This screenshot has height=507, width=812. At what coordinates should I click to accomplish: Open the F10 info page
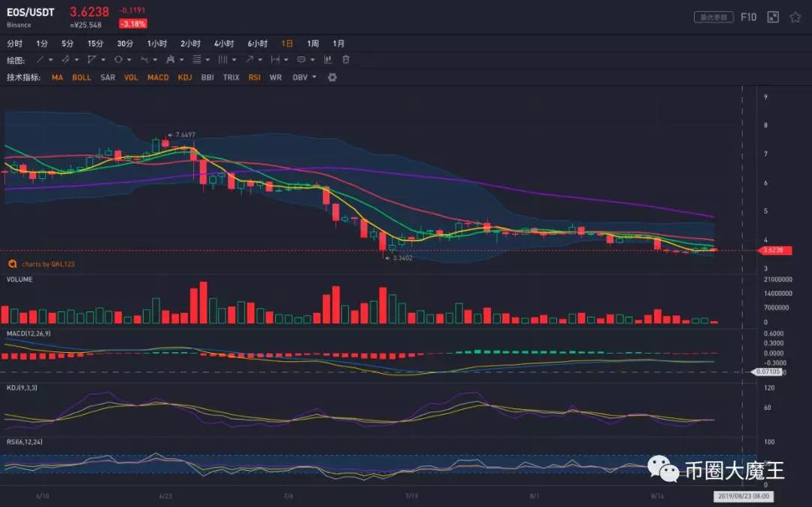click(x=748, y=17)
